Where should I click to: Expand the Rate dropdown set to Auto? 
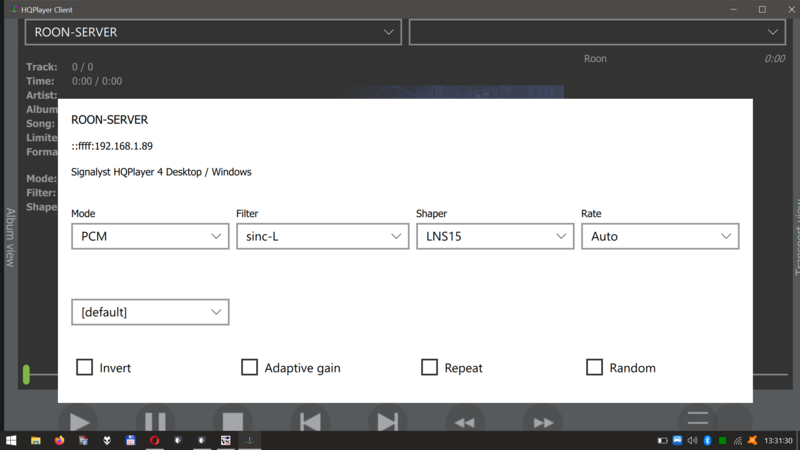(x=660, y=236)
